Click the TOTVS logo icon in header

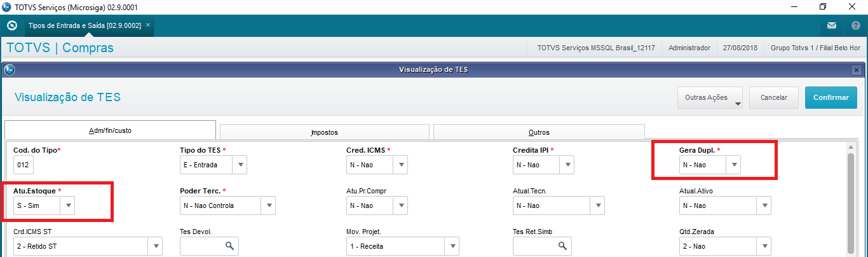pyautogui.click(x=11, y=26)
